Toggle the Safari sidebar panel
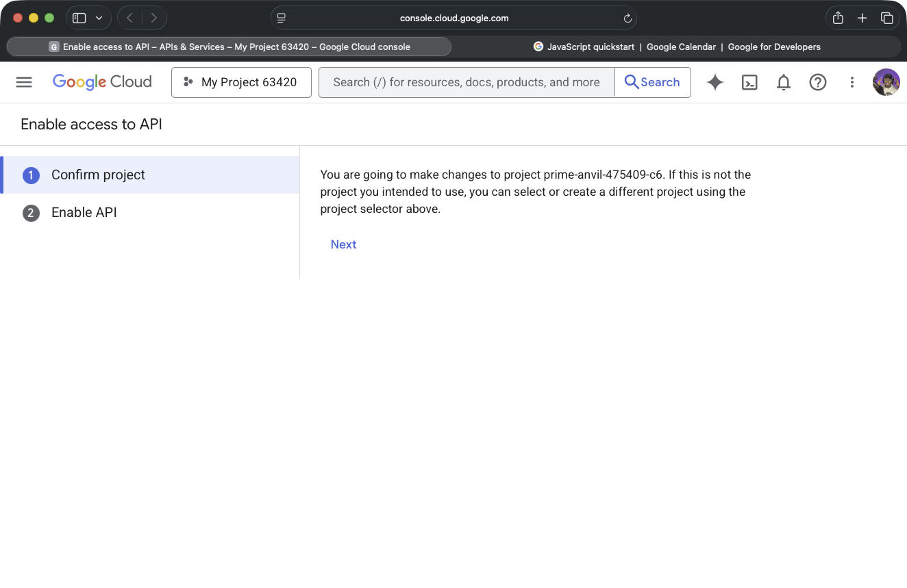 [79, 18]
